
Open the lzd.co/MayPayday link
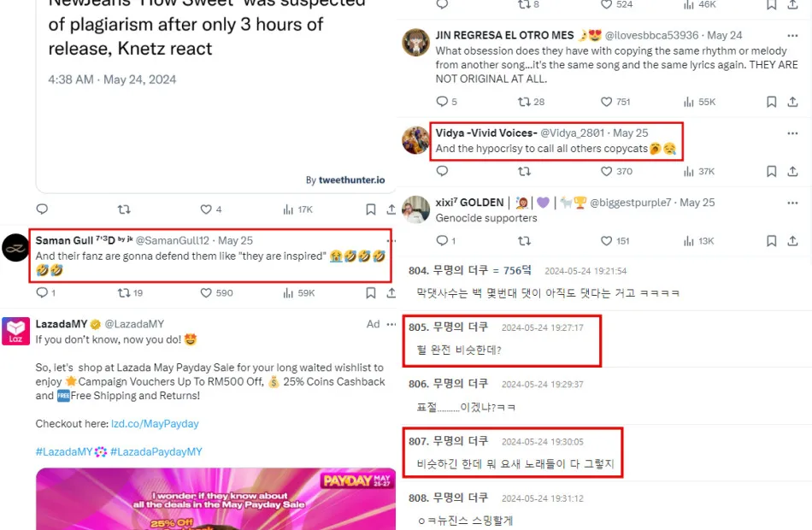[x=155, y=424]
